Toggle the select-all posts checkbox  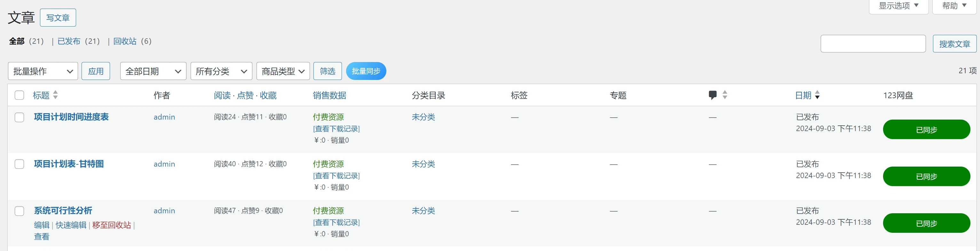20,95
